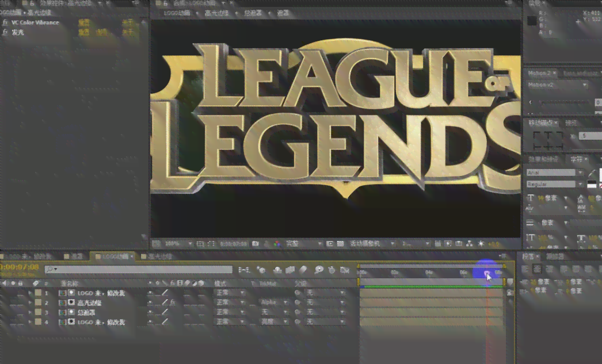Toggle the quality switch on layer 1
Screen dimensions: 602x364
point(165,293)
